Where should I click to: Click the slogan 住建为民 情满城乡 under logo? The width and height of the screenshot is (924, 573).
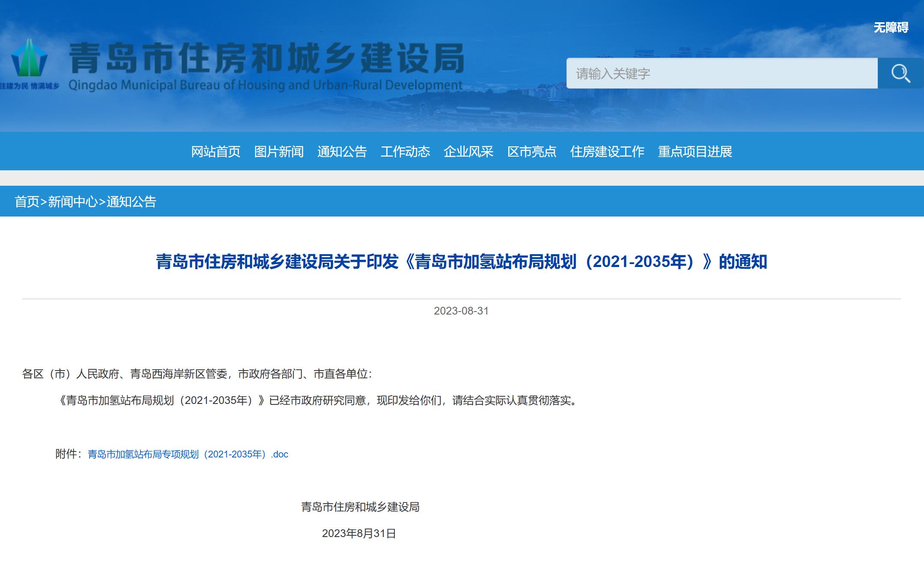(x=30, y=86)
